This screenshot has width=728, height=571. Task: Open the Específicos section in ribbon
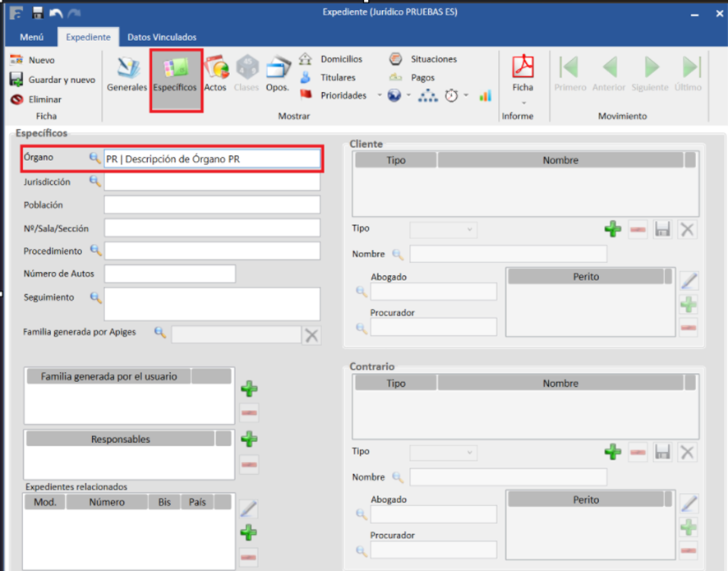pyautogui.click(x=175, y=74)
